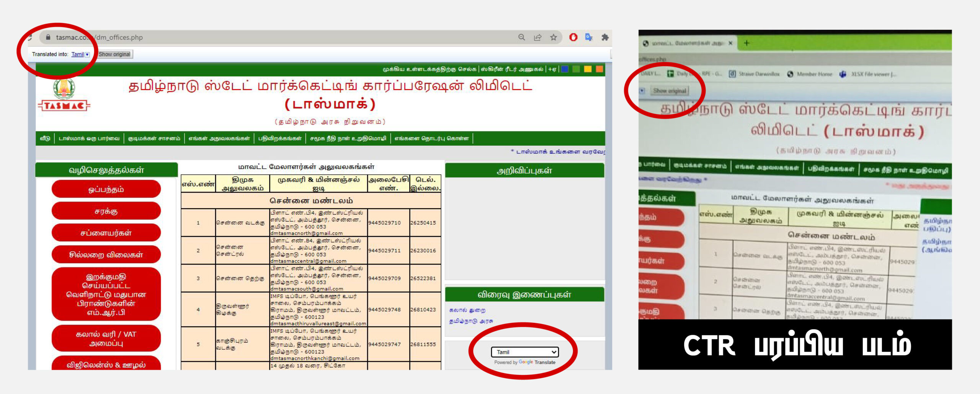Screen dimensions: 980x394
Task: Click the ஸ்கிரீன் ரீடர் அணுகல் link
Action: pos(512,69)
